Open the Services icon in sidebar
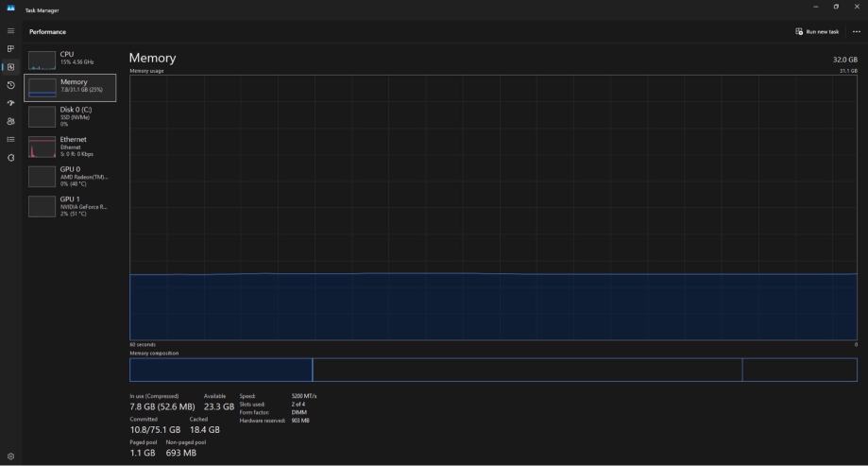The image size is (868, 466). click(x=10, y=158)
